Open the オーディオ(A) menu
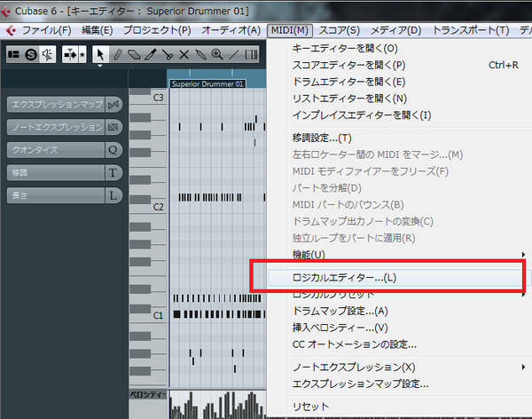 pos(231,30)
